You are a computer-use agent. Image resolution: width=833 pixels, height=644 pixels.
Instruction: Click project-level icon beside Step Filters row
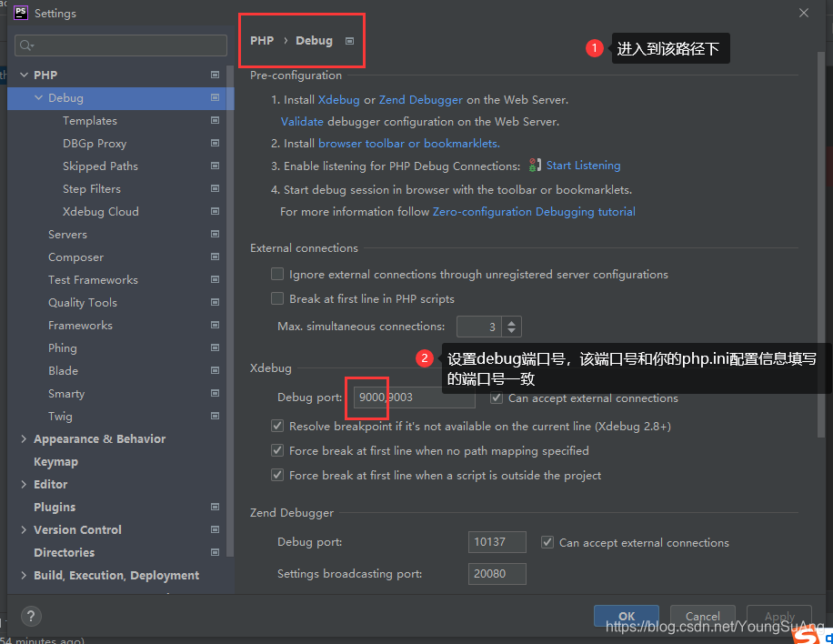[215, 188]
